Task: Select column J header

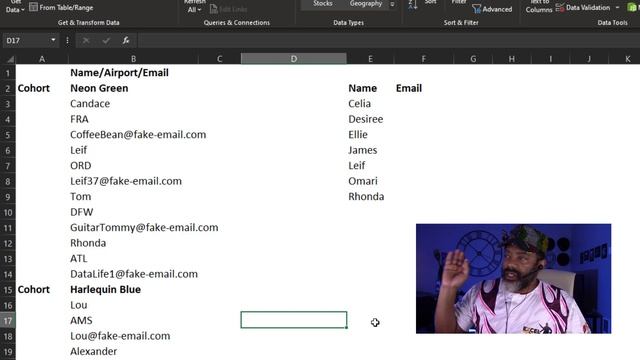Action: pyautogui.click(x=589, y=59)
